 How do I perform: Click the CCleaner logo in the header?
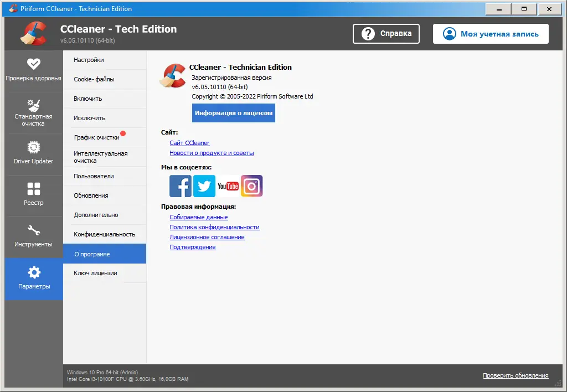tap(33, 33)
